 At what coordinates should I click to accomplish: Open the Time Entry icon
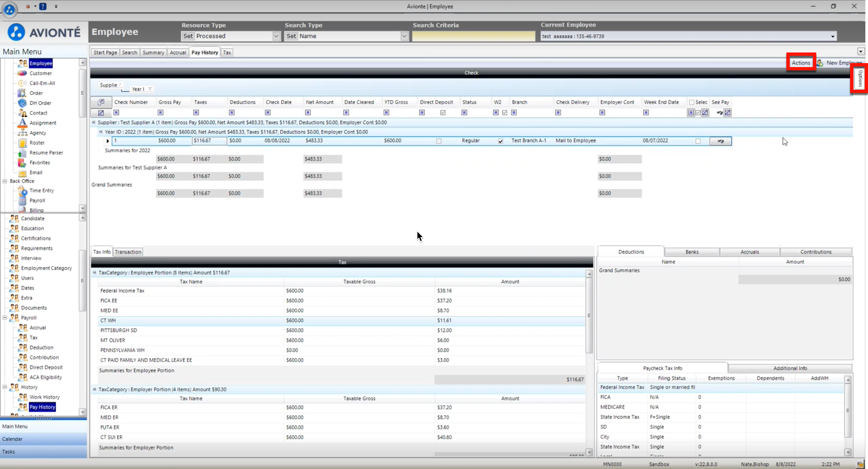[x=22, y=190]
